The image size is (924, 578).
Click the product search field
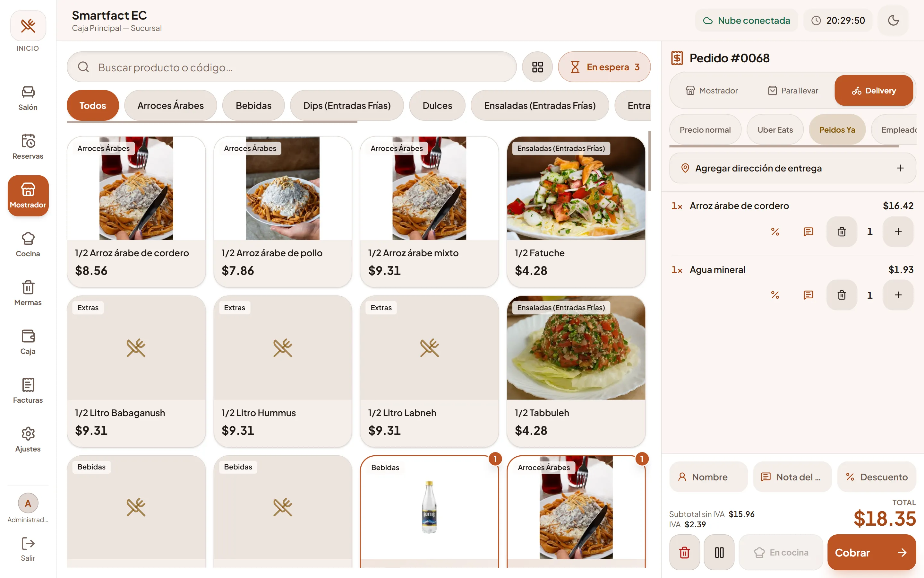pyautogui.click(x=292, y=67)
